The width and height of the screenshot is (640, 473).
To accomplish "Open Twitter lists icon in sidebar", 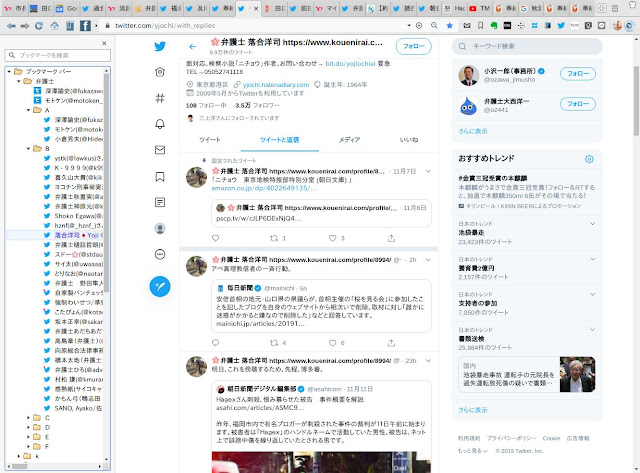I will pos(160,202).
